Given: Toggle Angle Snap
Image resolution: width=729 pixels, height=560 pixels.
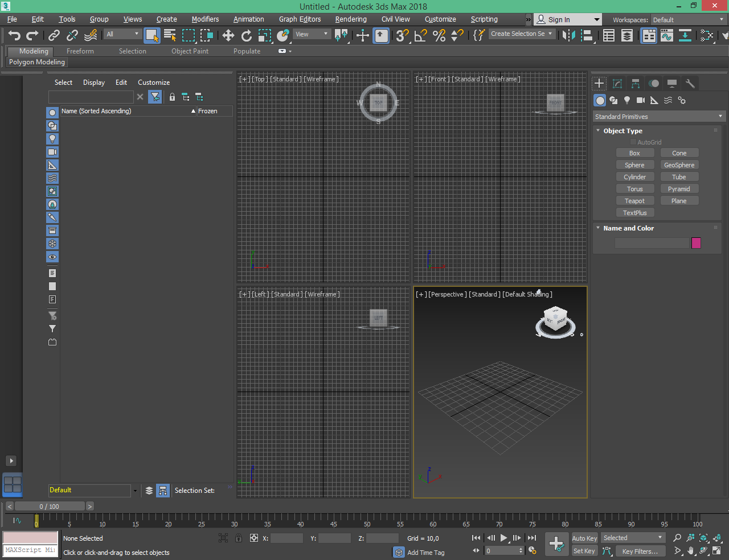Looking at the screenshot, I should [x=421, y=35].
